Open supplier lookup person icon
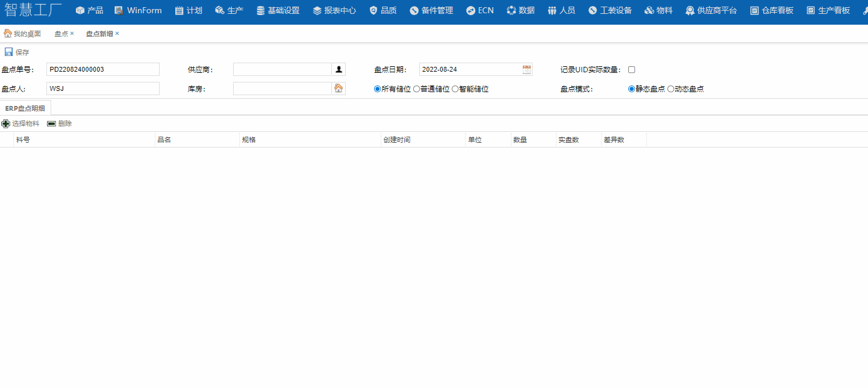 click(x=339, y=70)
